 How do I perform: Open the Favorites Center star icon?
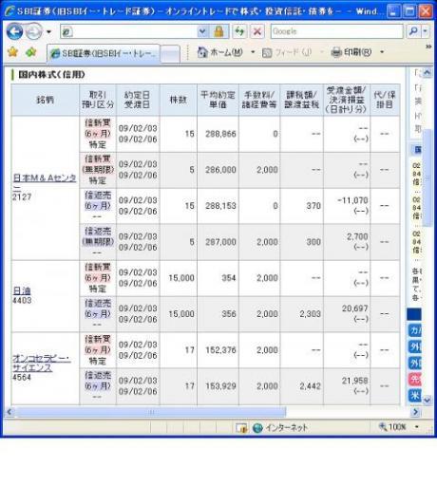pos(13,52)
